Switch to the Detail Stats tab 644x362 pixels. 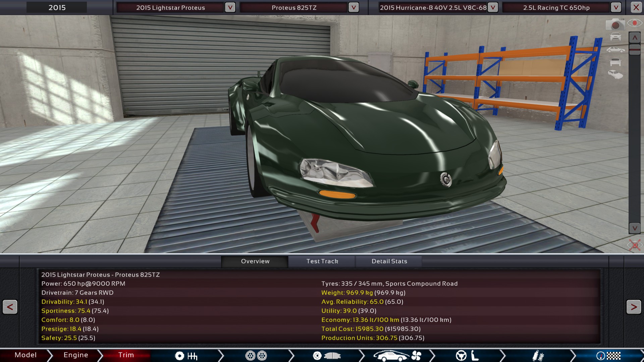point(389,261)
